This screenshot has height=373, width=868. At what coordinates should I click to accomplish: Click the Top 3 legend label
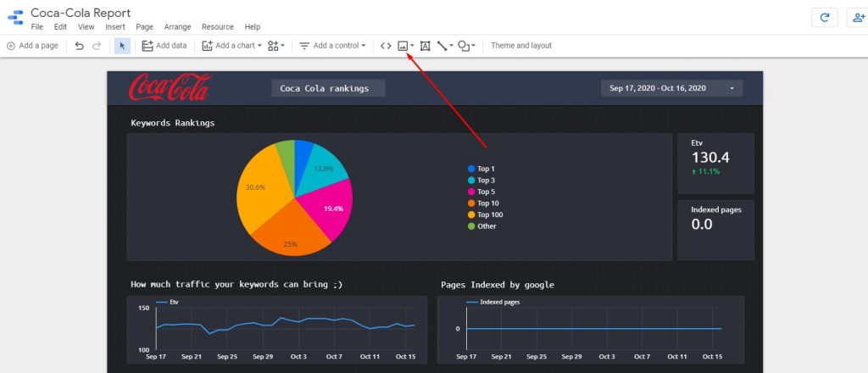click(x=486, y=181)
